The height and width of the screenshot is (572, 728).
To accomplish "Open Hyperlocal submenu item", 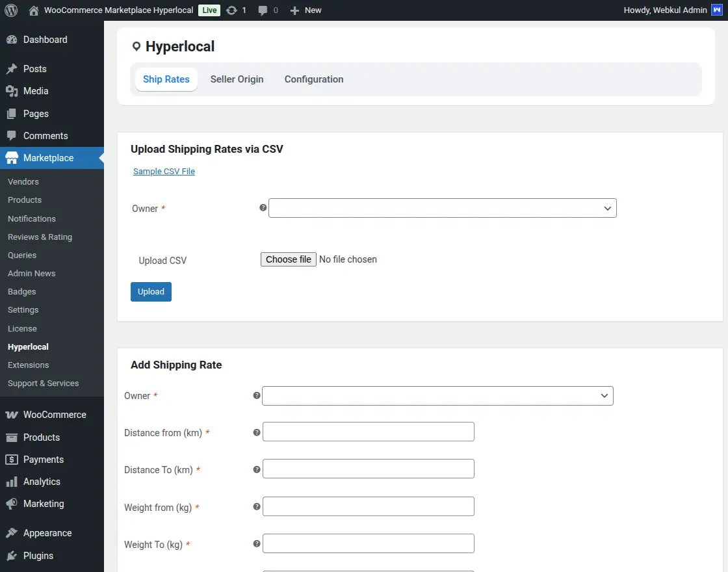I will click(x=29, y=347).
